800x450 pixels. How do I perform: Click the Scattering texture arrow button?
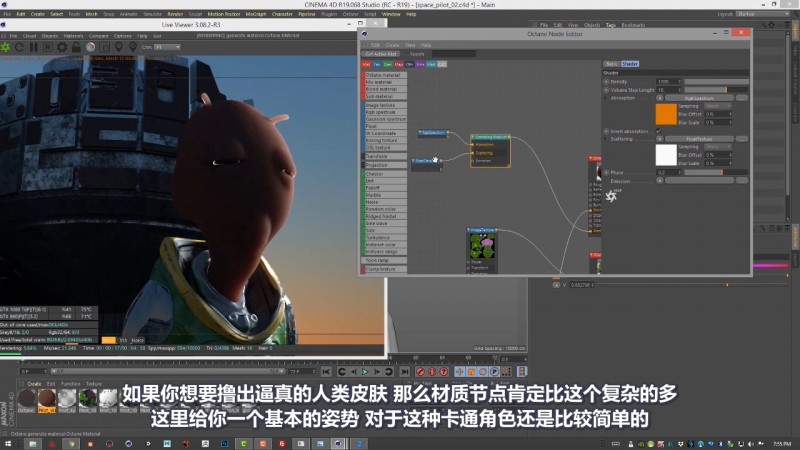pyautogui.click(x=660, y=139)
